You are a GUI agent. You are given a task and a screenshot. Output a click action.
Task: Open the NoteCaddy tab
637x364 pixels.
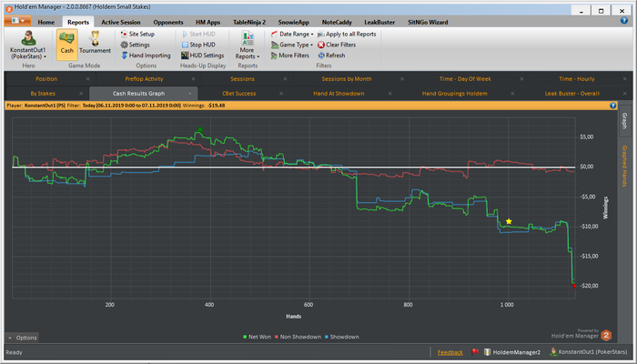337,23
